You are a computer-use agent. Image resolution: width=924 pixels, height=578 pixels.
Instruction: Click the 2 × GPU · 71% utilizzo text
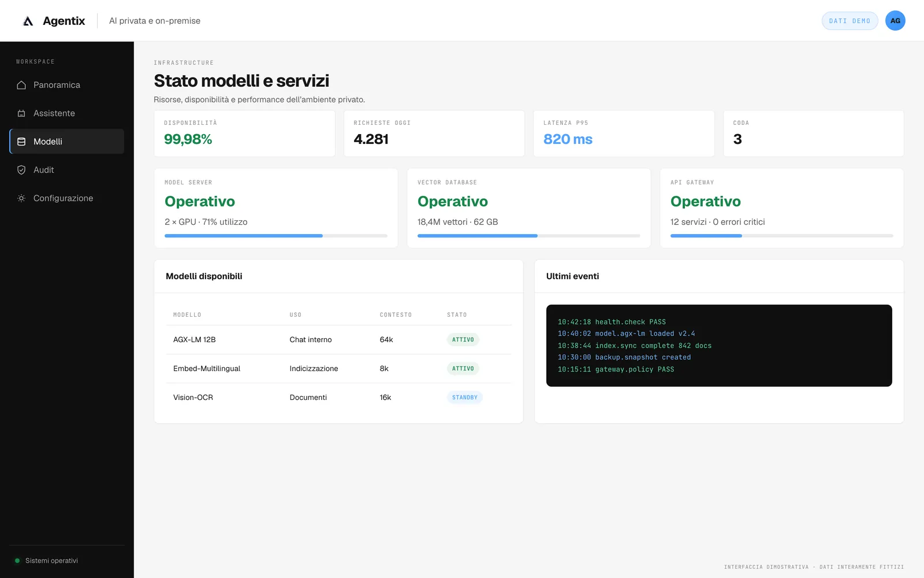(206, 222)
